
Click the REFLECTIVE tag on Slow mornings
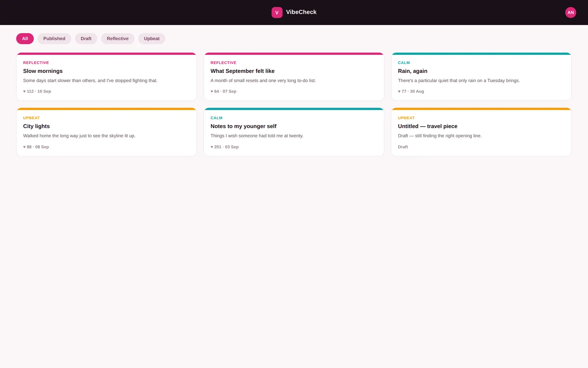36,63
